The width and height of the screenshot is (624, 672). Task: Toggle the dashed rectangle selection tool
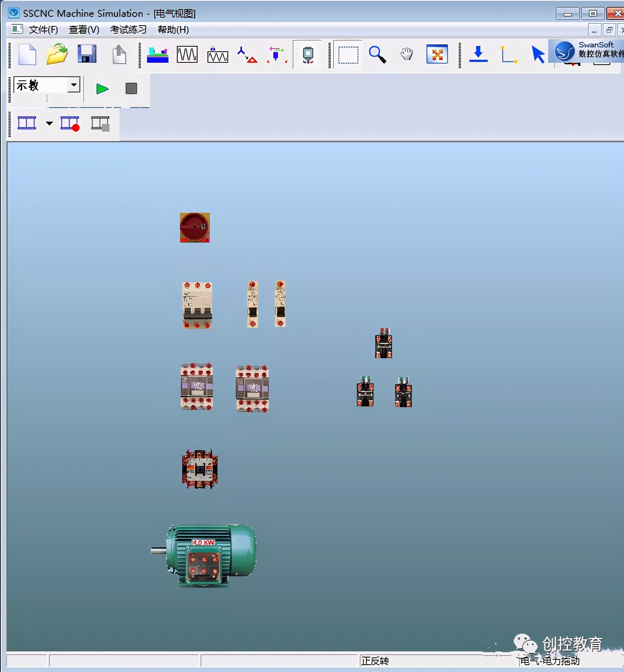(348, 55)
